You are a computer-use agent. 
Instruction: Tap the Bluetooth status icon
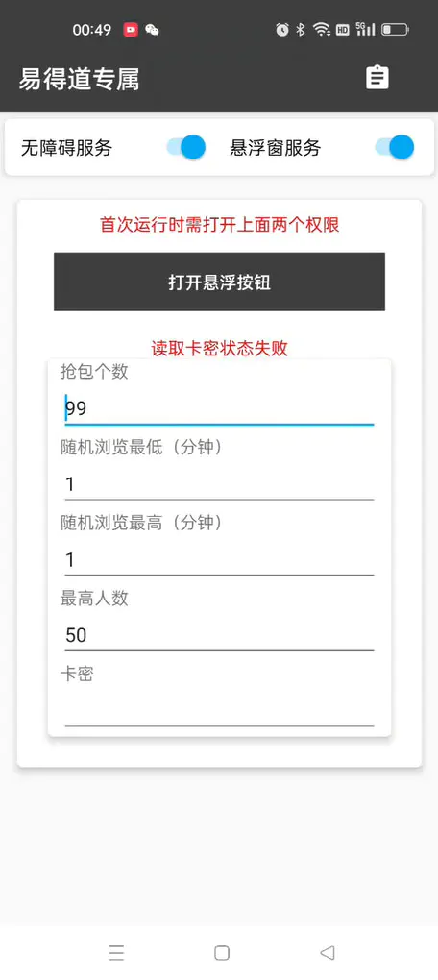[x=301, y=30]
